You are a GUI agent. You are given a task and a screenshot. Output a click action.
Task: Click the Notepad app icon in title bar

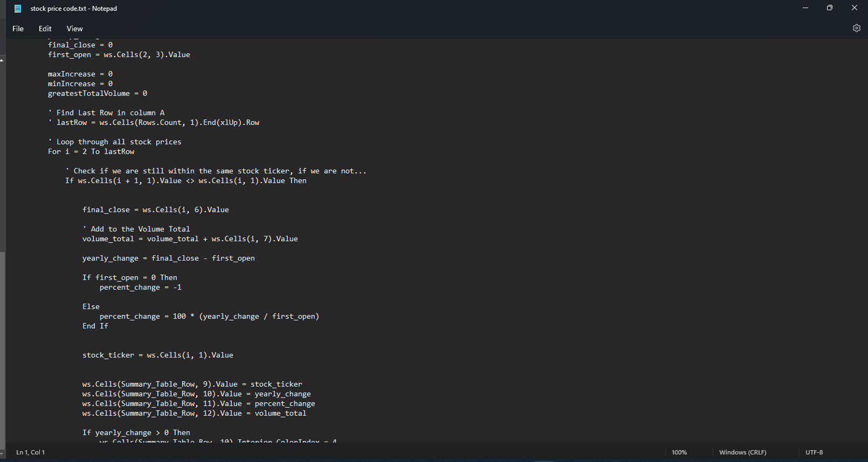point(18,9)
